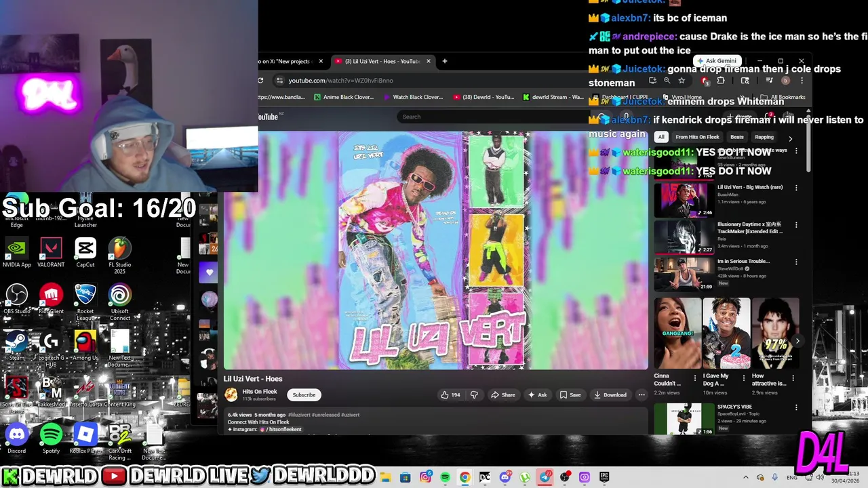Screen dimensions: 868x488
Task: Save the video to a playlist
Action: pos(570,395)
